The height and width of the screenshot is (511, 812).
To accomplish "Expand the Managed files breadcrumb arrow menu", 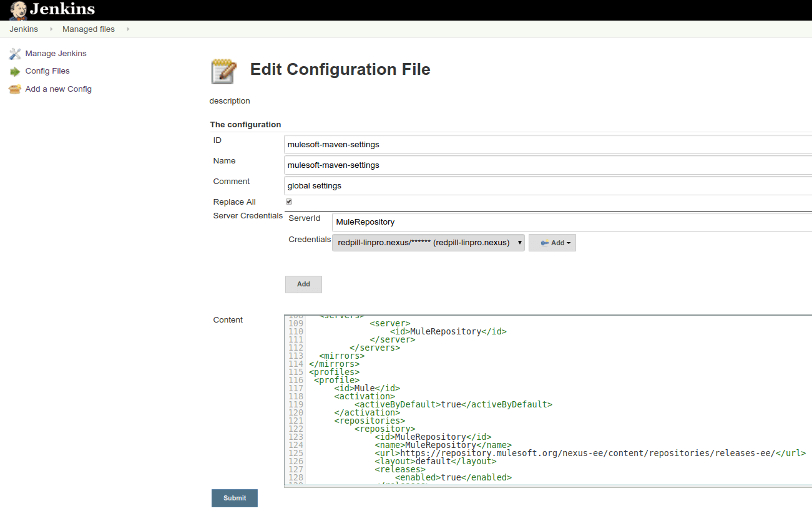I will [128, 29].
